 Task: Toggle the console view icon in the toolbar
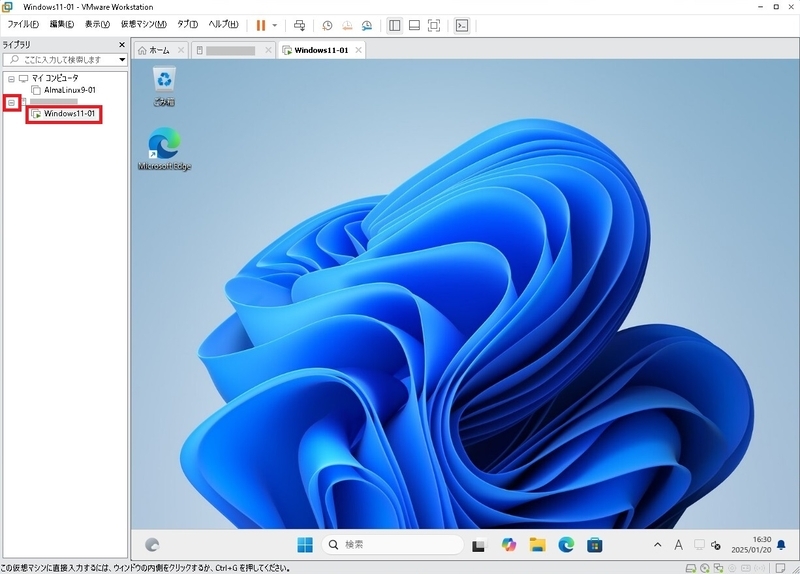462,26
